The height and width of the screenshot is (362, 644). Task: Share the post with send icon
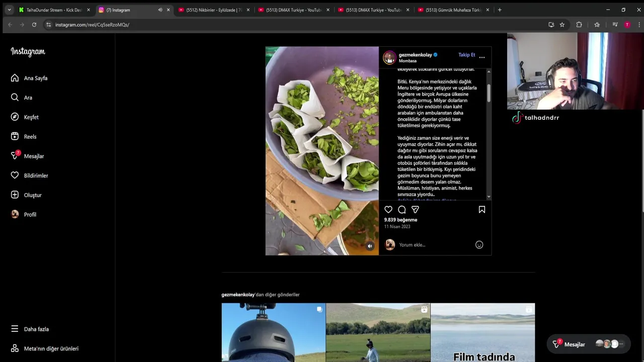pyautogui.click(x=415, y=210)
